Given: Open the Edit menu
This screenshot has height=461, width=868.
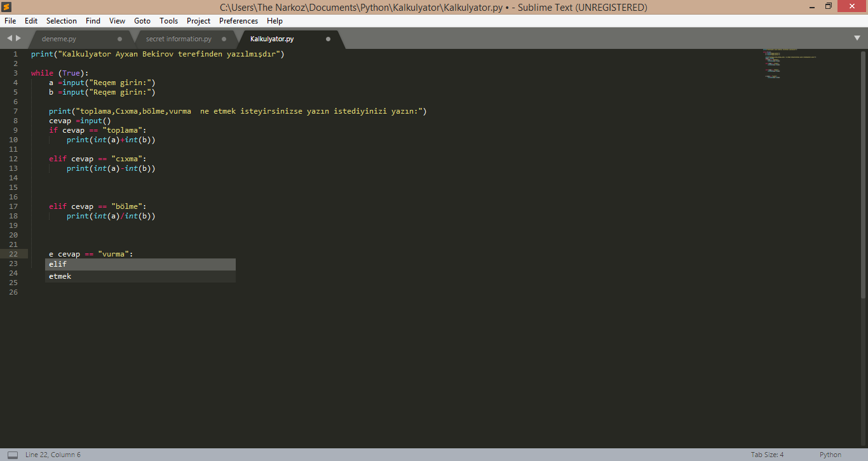Looking at the screenshot, I should pos(31,21).
